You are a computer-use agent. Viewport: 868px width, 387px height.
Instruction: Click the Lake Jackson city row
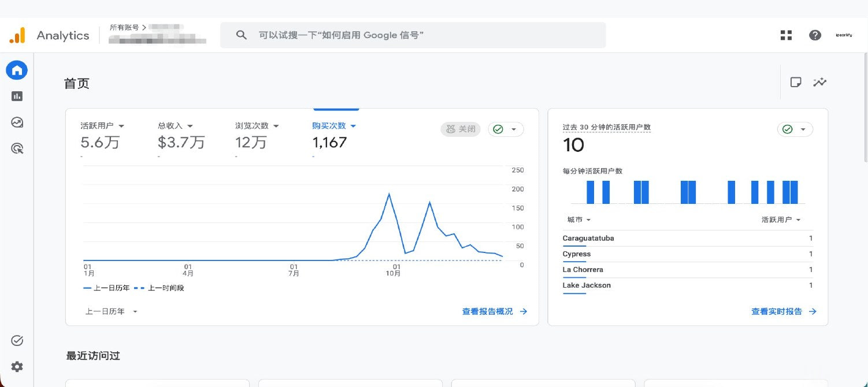pos(688,285)
